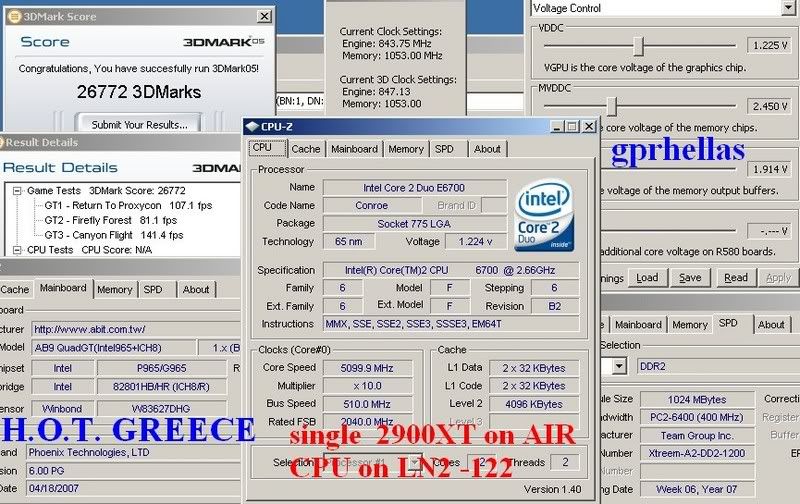Open Mainboard tab in front CPU-Z
The height and width of the screenshot is (504, 800).
(354, 149)
